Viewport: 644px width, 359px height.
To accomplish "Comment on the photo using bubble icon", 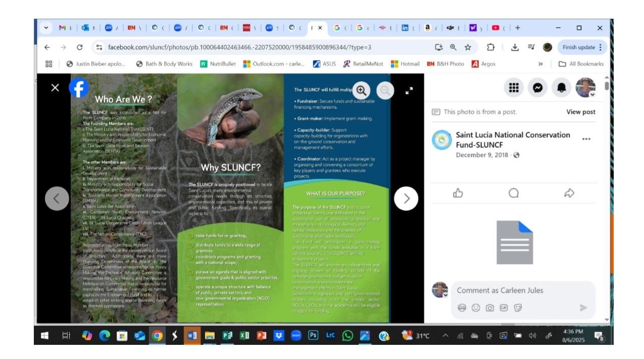I will click(x=514, y=193).
